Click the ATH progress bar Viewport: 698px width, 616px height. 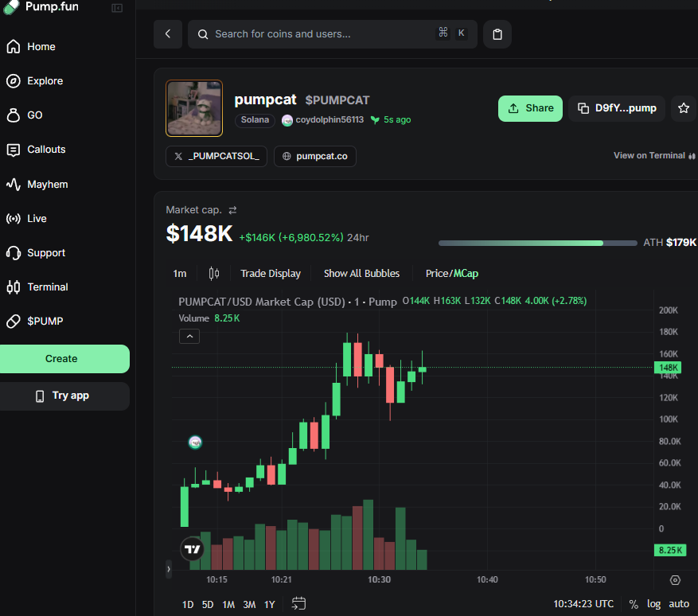[x=538, y=243]
